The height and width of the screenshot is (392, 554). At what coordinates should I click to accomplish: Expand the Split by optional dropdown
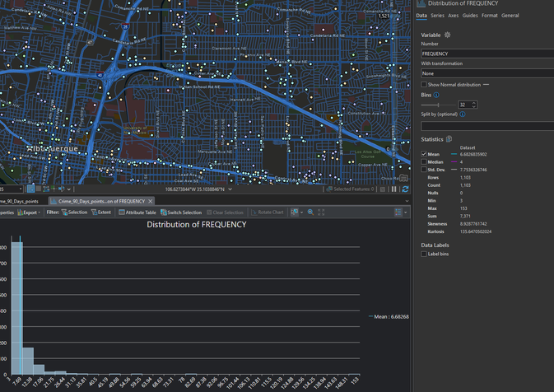click(487, 126)
